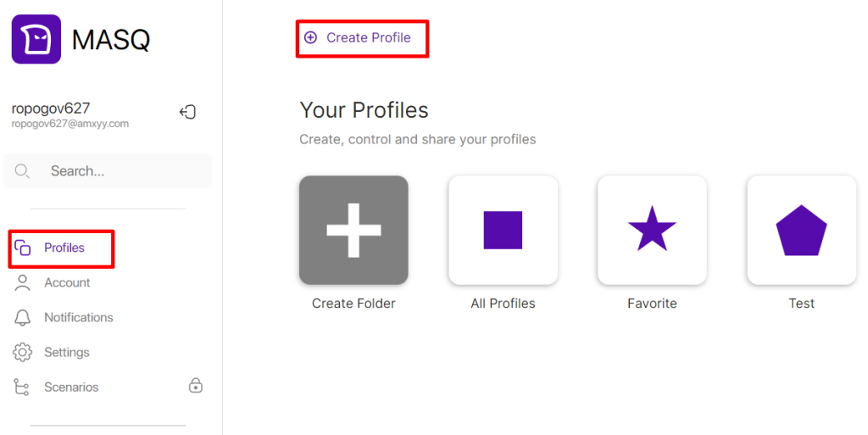This screenshot has width=868, height=435.
Task: Open the Favorite star folder
Action: tap(652, 231)
